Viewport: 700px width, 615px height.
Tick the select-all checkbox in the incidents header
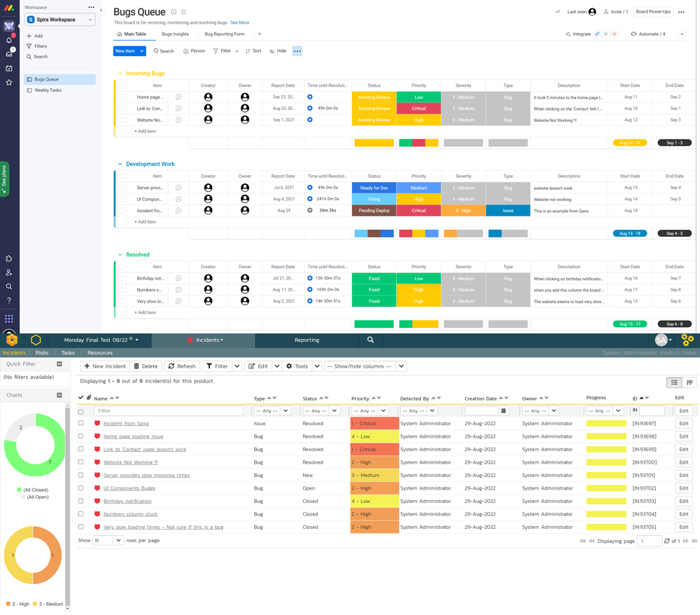tap(79, 397)
